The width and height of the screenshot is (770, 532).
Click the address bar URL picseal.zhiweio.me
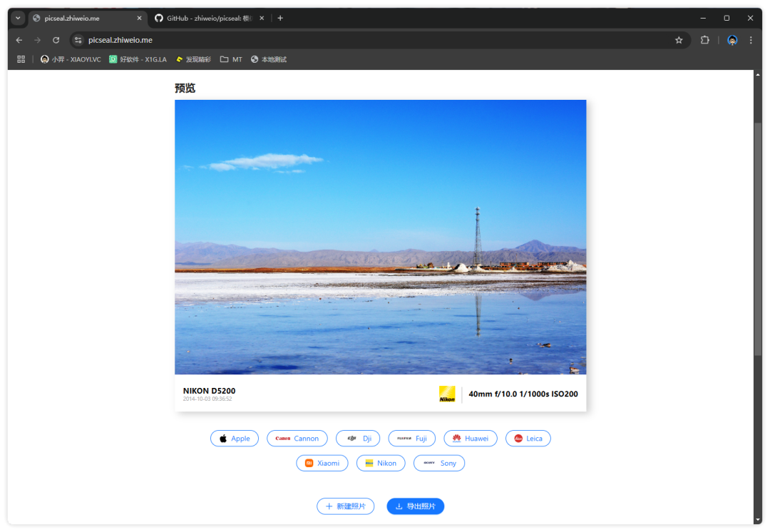120,40
